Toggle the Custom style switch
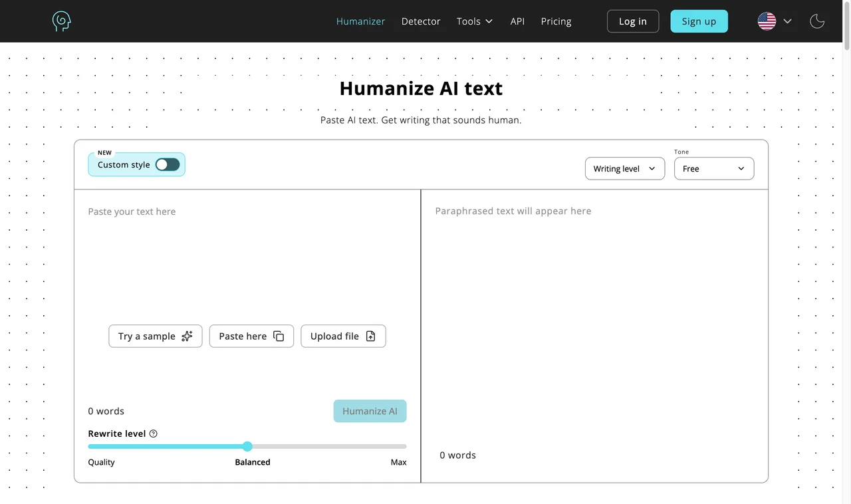The width and height of the screenshot is (851, 504). coord(168,165)
